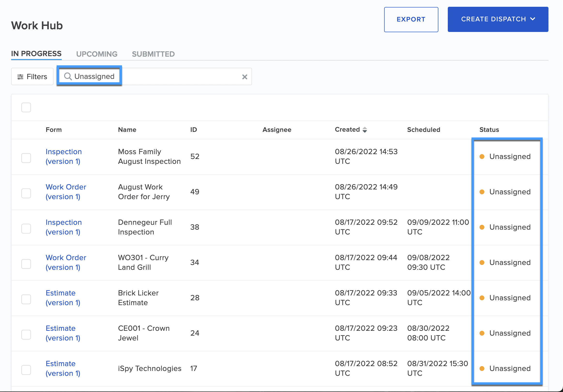563x392 pixels.
Task: Click scheduled date 09/09/2022 11:00 UTC
Action: (438, 227)
